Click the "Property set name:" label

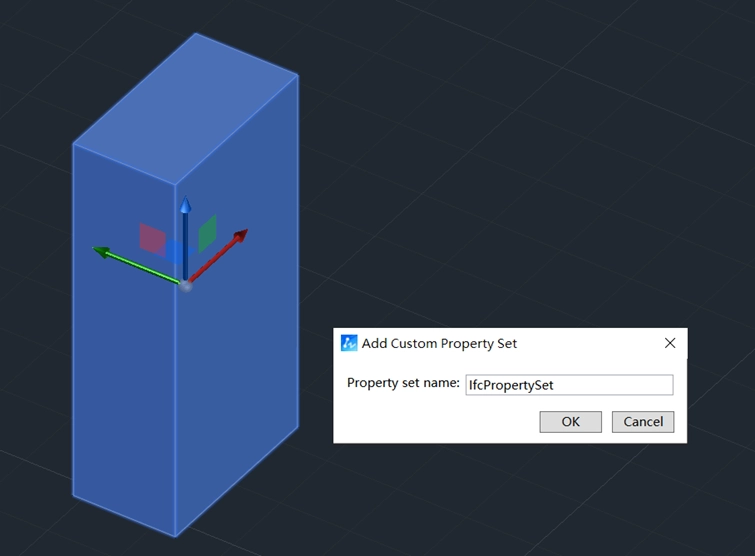tap(403, 383)
